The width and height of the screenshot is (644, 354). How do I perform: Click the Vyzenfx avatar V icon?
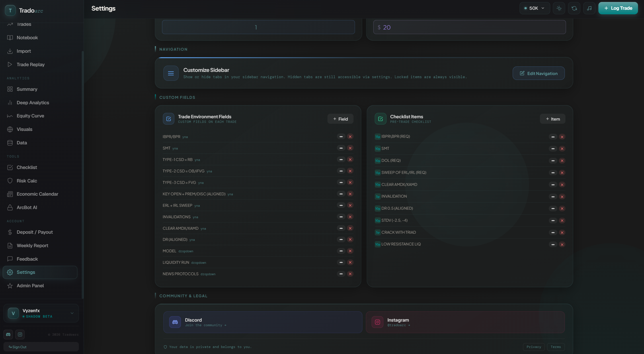coord(13,313)
